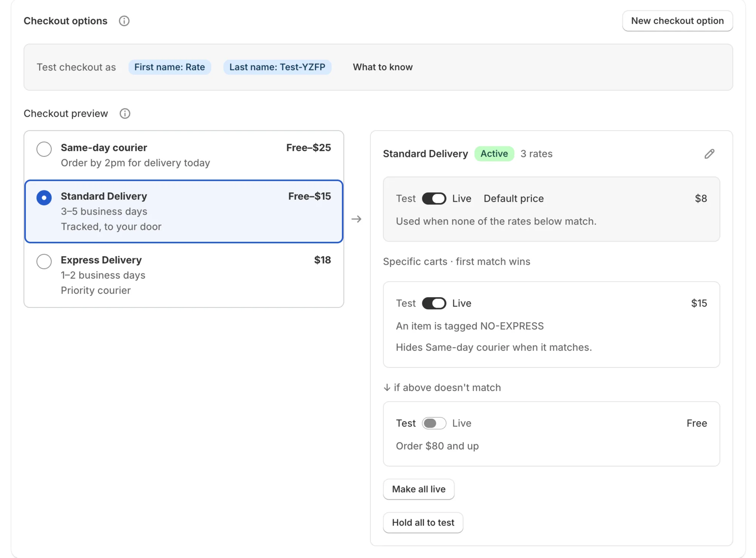Open Checkout options info icon
Screen dimensions: 756x558
coord(124,21)
